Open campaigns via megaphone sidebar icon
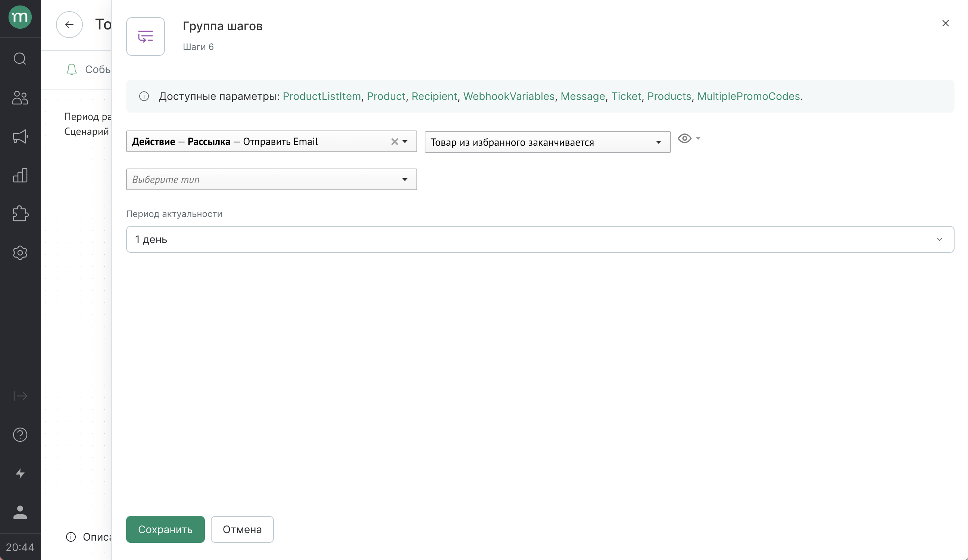 pos(20,136)
